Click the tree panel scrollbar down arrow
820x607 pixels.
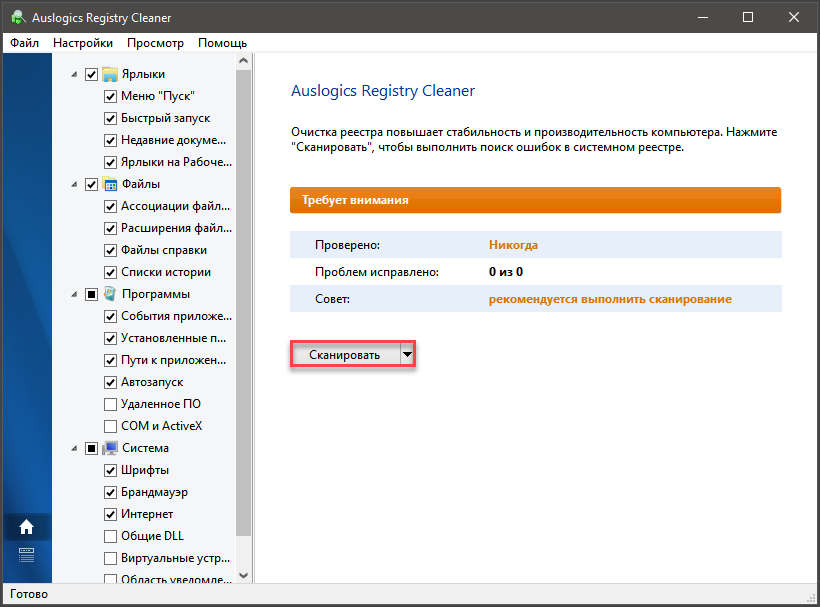[244, 575]
